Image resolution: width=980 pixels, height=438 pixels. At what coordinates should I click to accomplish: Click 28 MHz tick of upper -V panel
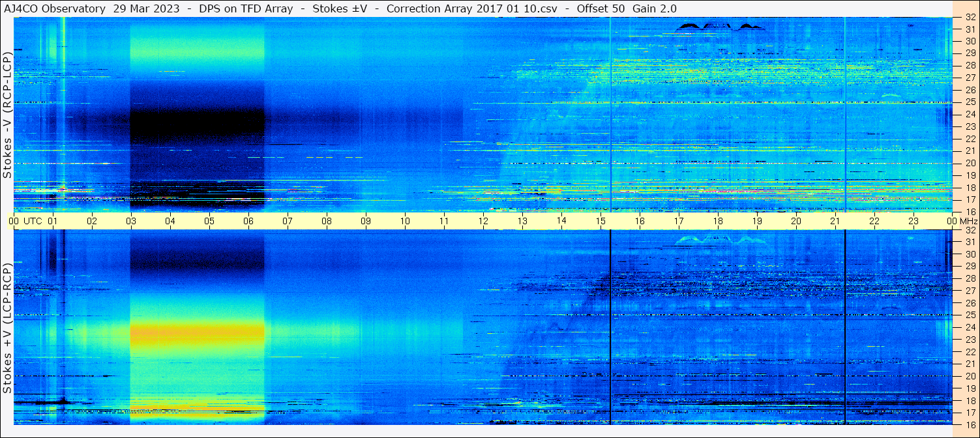[970, 65]
